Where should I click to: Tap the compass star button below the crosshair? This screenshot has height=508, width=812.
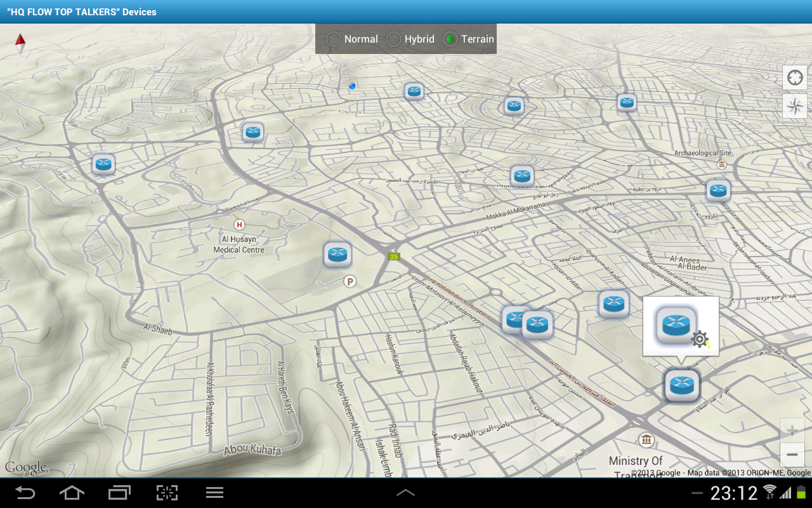click(794, 106)
